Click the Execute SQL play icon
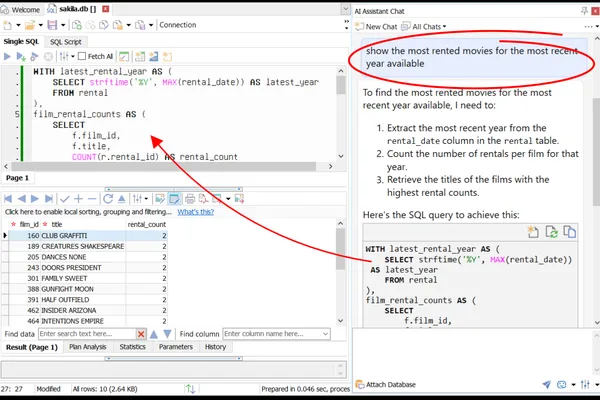 [7, 56]
